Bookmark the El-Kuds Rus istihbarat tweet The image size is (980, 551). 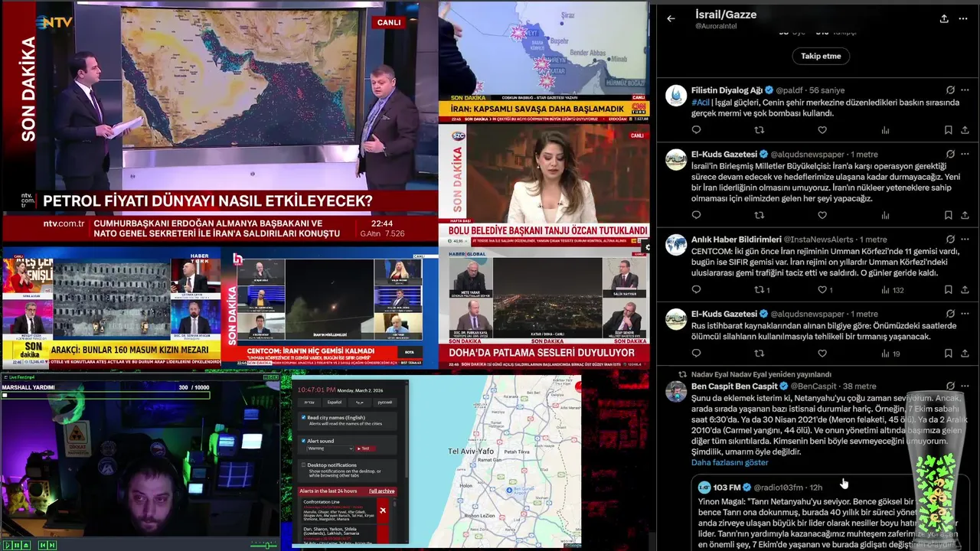pos(948,354)
